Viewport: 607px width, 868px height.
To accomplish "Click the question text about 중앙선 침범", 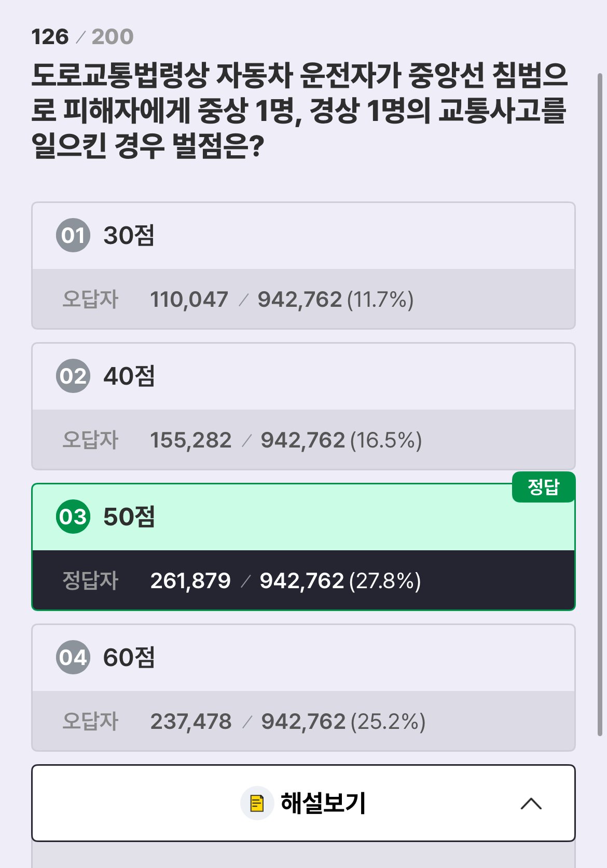I will click(300, 111).
